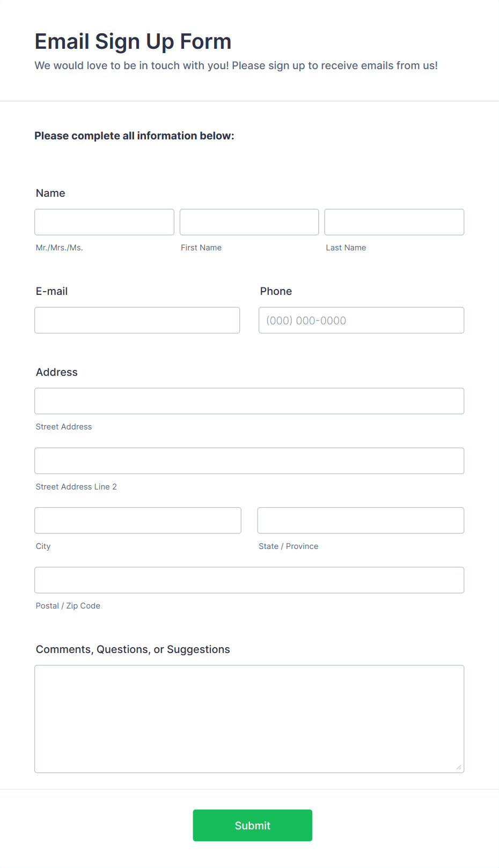Click the title field below the Name heading
499x868 pixels.
(104, 221)
